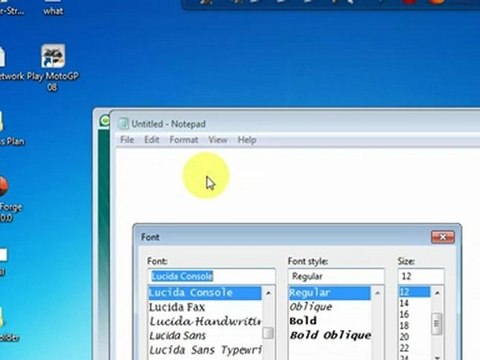
Task: Click the Font name input field
Action: [211, 276]
